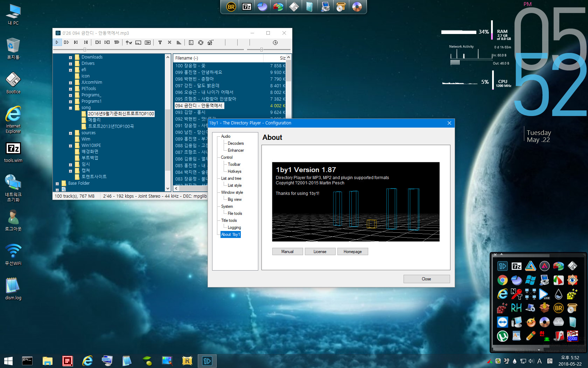Open the audio enhancer settings icon
Image resolution: width=588 pixels, height=368 pixels.
pos(129,42)
